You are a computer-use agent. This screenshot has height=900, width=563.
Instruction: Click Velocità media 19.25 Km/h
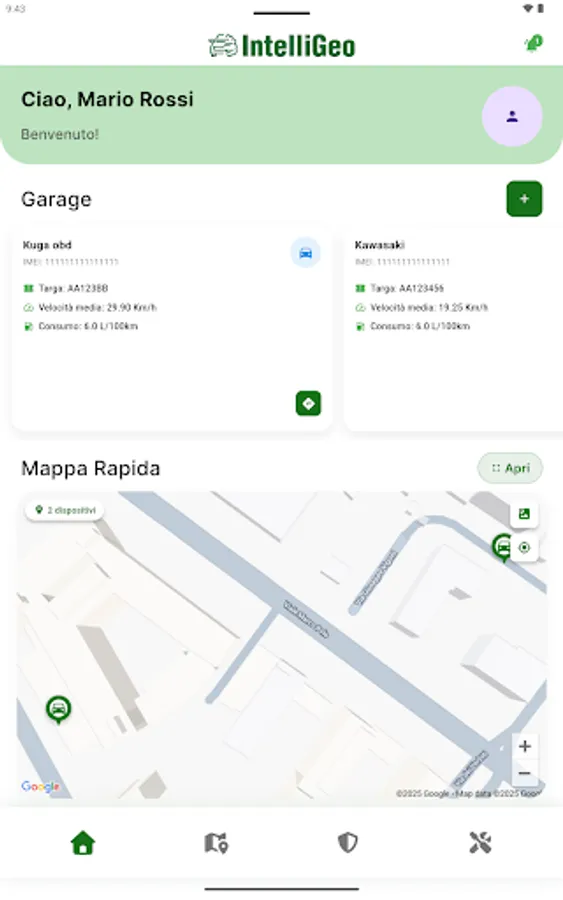pyautogui.click(x=429, y=308)
